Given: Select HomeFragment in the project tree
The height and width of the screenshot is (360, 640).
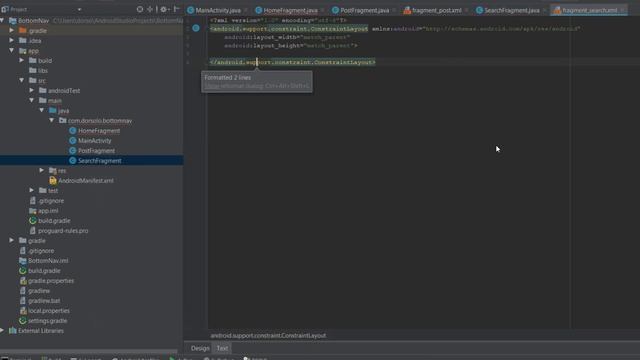Looking at the screenshot, I should (x=99, y=131).
